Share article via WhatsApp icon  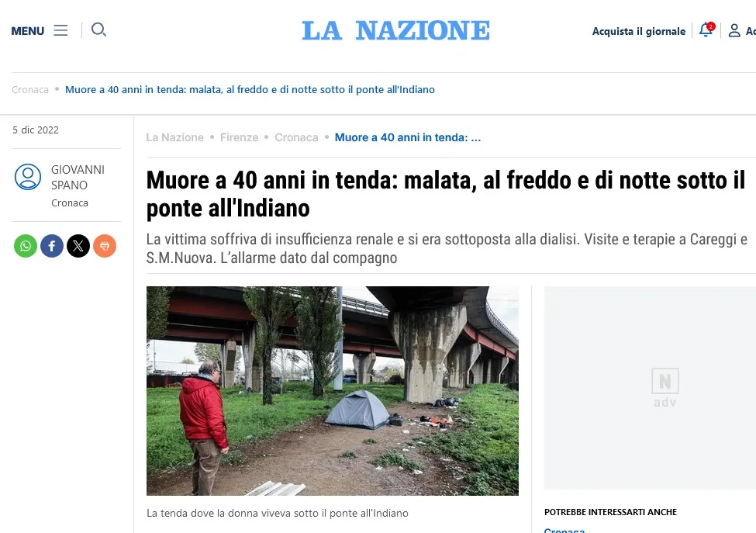[26, 246]
